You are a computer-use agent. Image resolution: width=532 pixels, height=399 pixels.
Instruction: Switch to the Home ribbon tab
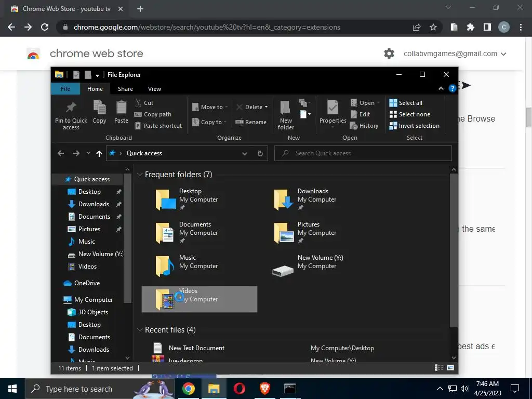[x=95, y=89]
